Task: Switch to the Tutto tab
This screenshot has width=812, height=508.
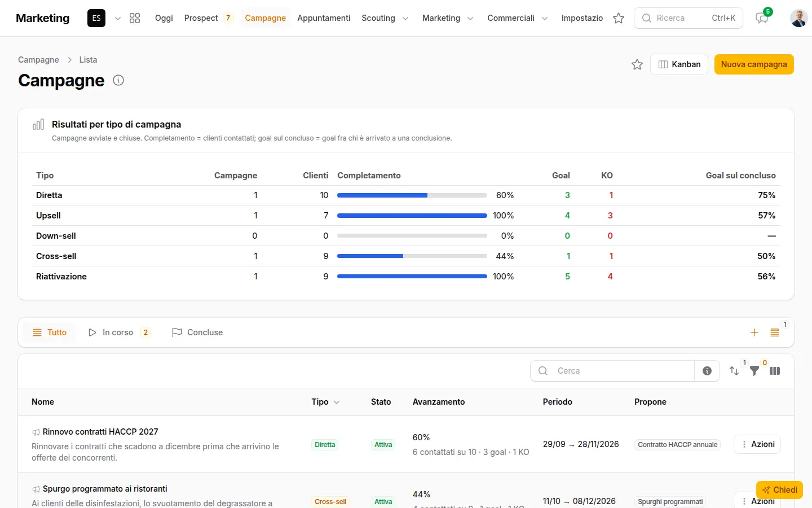Action: tap(50, 332)
